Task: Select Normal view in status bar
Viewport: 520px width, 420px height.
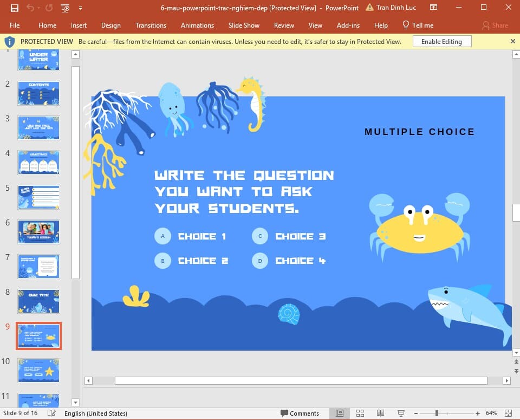Action: (x=340, y=413)
